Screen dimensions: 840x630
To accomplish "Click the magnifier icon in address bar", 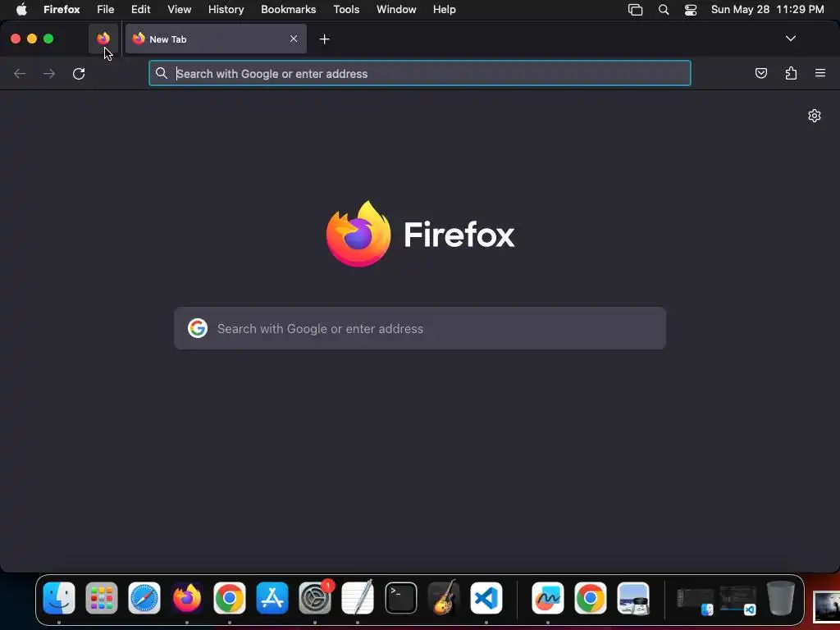I will 162,73.
